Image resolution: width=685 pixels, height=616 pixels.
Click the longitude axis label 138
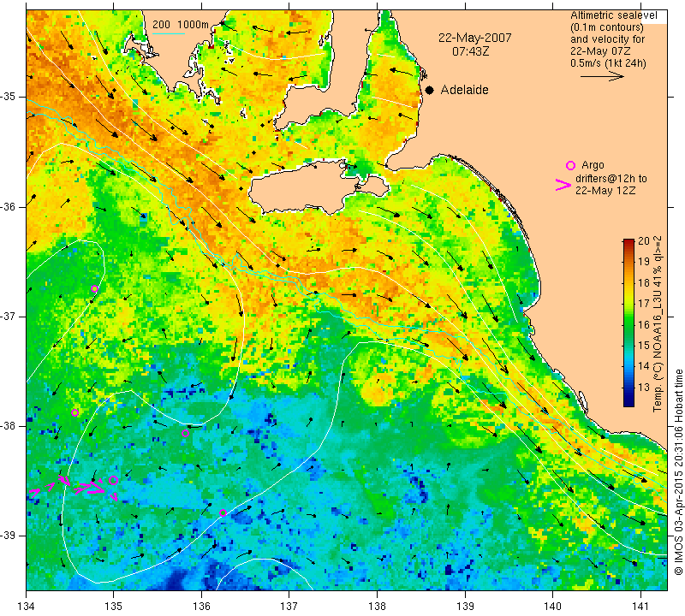click(377, 606)
